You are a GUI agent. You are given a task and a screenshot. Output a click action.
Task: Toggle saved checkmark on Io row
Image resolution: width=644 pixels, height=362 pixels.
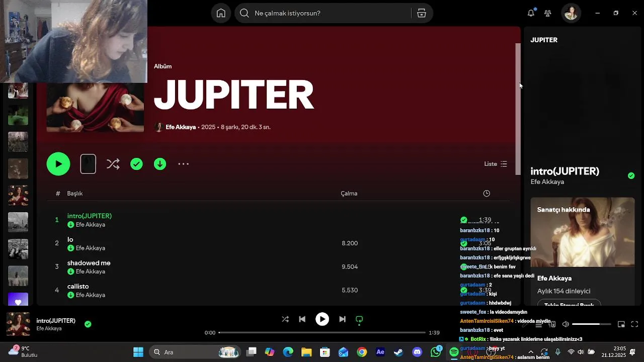click(464, 243)
